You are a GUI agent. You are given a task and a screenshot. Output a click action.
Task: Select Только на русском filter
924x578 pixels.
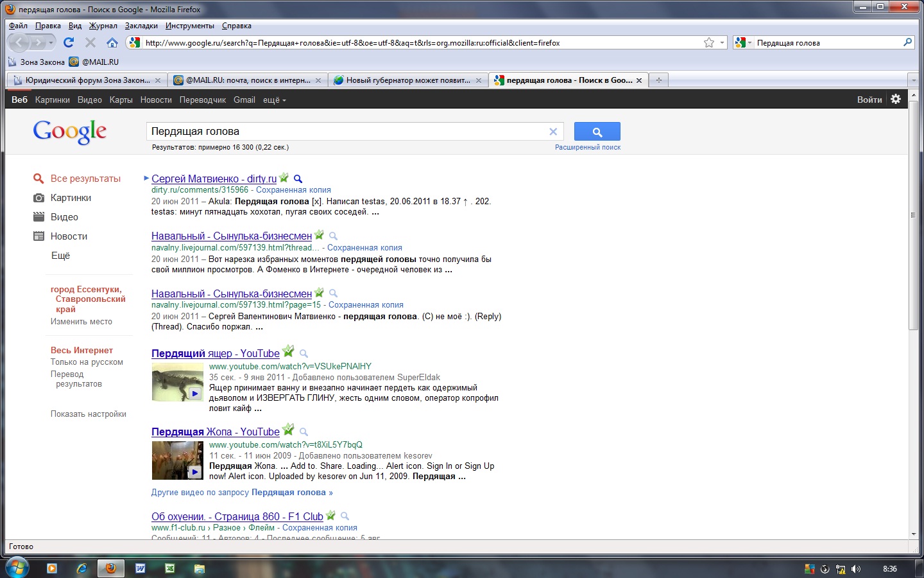pyautogui.click(x=87, y=362)
